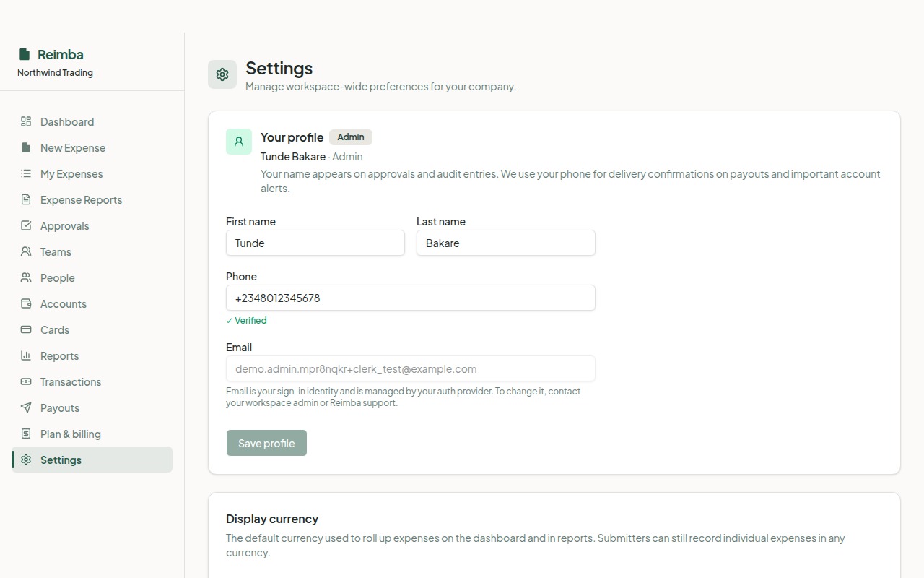Click the Verified status text
This screenshot has width=924, height=578.
point(246,320)
